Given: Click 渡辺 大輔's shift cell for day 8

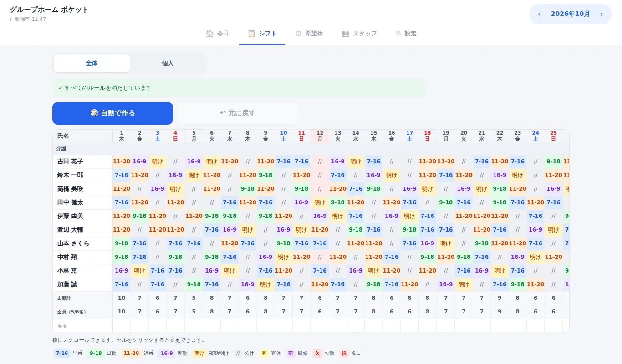Looking at the screenshot, I should coord(248,230).
